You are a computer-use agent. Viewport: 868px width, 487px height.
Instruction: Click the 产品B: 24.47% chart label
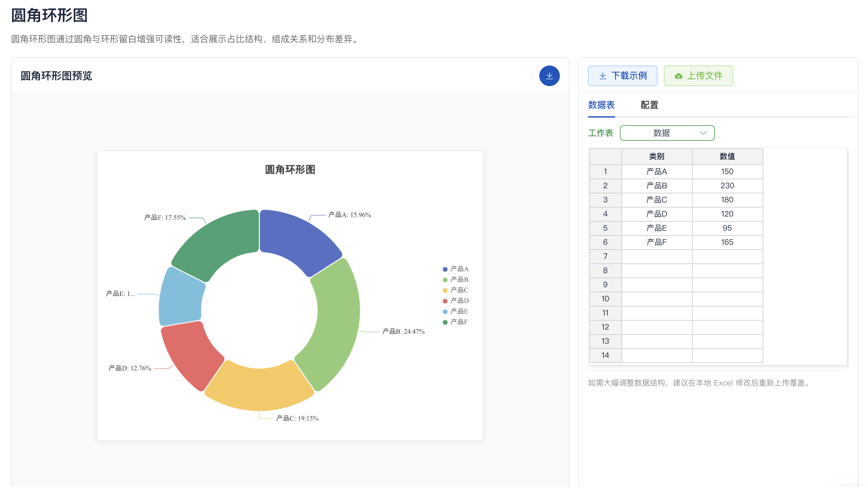pyautogui.click(x=403, y=332)
